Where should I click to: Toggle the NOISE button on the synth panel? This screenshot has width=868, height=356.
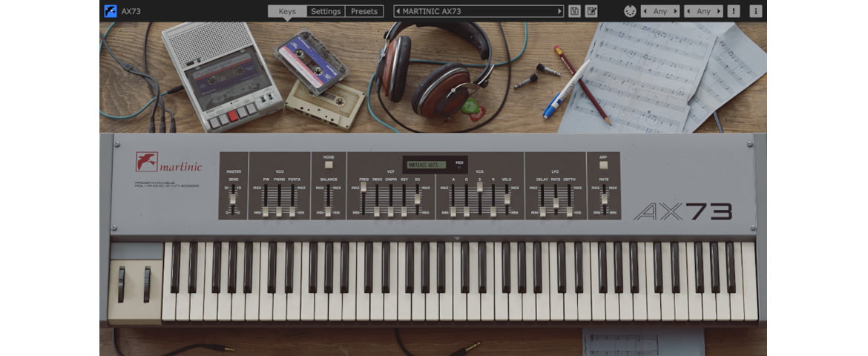328,165
